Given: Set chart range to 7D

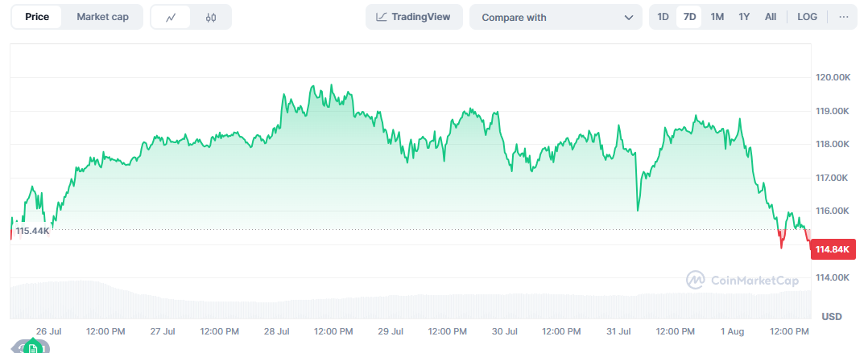Looking at the screenshot, I should click(690, 17).
